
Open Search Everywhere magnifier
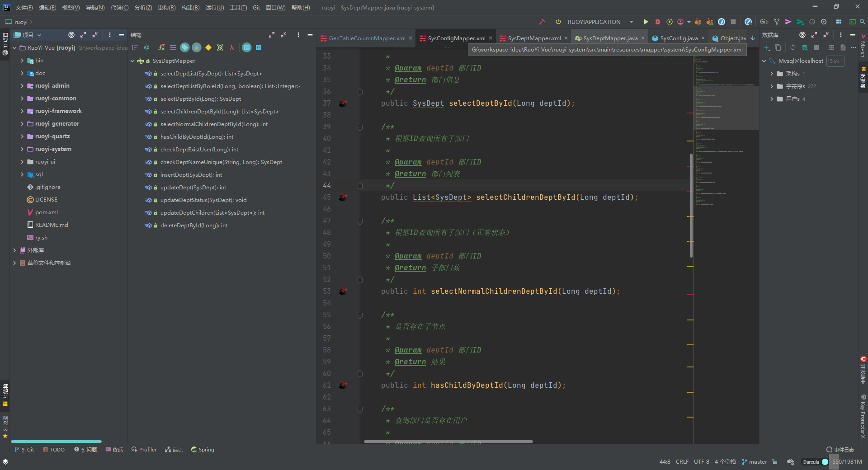click(x=863, y=22)
